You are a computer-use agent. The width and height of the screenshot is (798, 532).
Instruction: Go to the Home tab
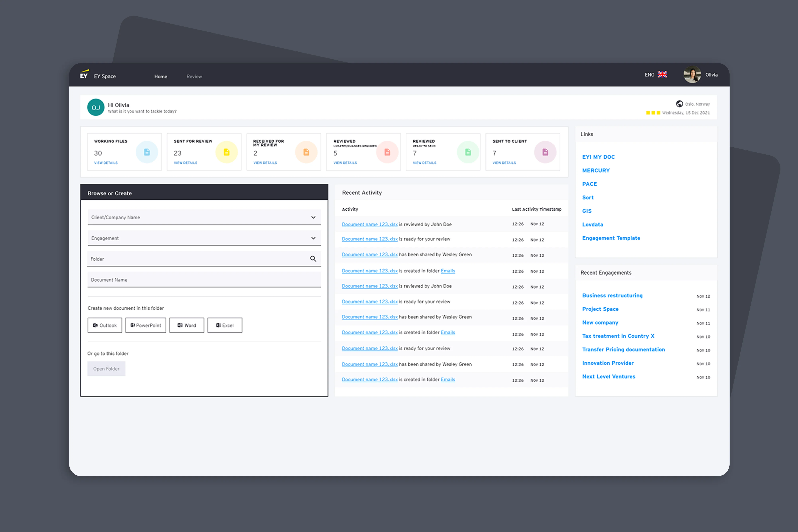pos(160,77)
